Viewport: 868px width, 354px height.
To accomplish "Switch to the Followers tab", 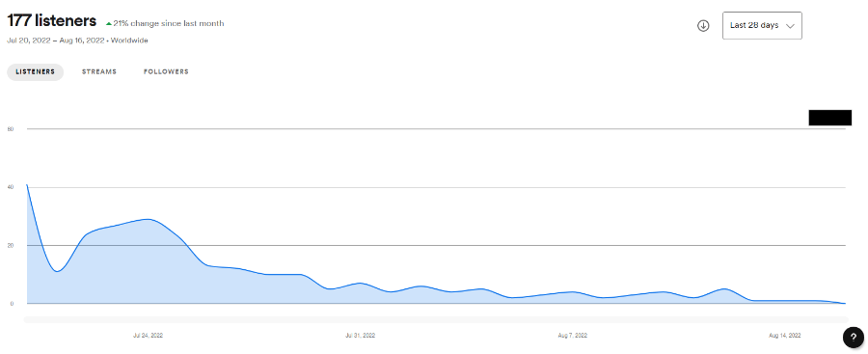I will pyautogui.click(x=166, y=72).
